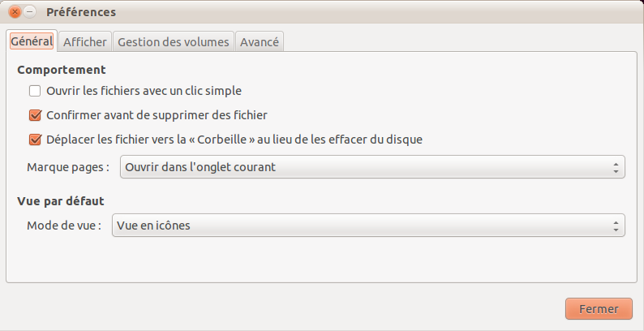The height and width of the screenshot is (331, 644).
Task: Open the Mode de vue dropdown
Action: click(x=368, y=225)
